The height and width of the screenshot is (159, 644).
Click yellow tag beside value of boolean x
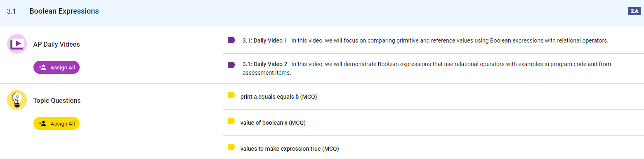point(231,121)
